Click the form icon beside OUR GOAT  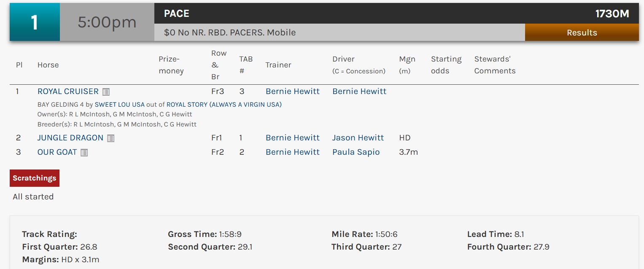tap(84, 153)
